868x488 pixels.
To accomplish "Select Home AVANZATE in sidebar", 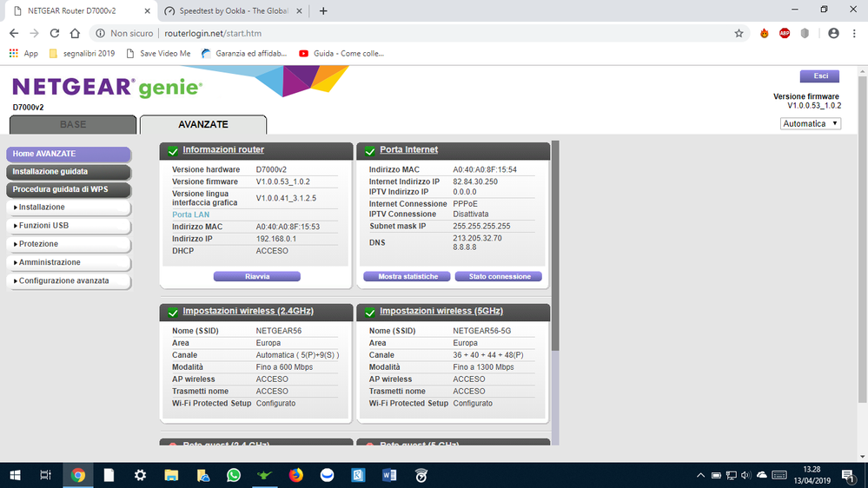I will [69, 154].
